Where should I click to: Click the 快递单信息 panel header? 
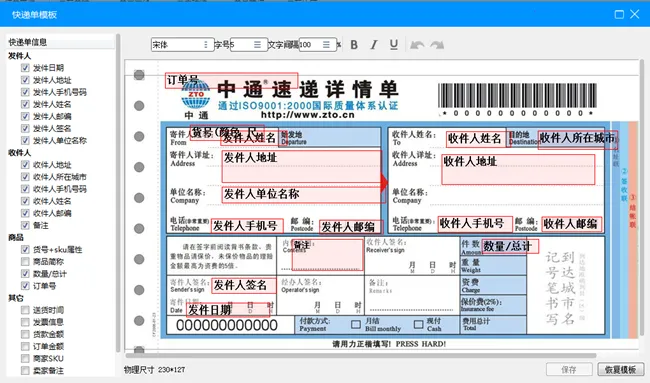61,42
